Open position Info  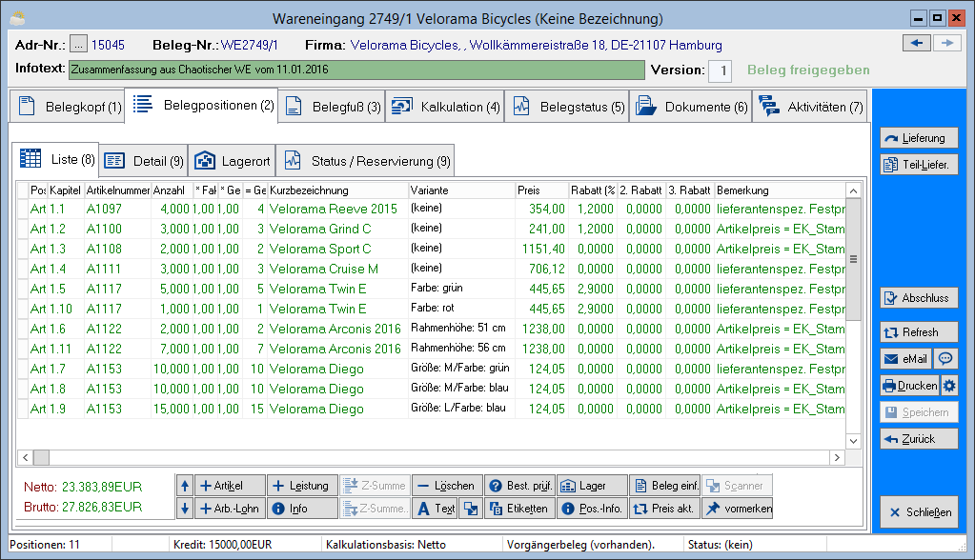tap(303, 509)
